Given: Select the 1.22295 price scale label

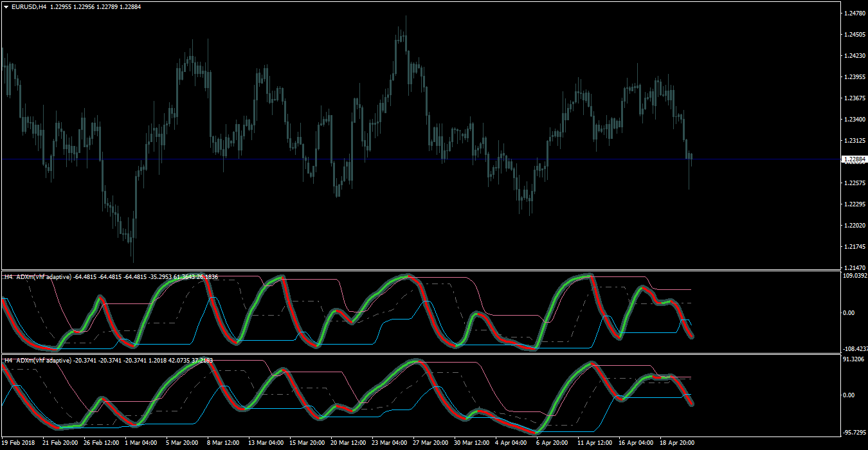Looking at the screenshot, I should (856, 204).
